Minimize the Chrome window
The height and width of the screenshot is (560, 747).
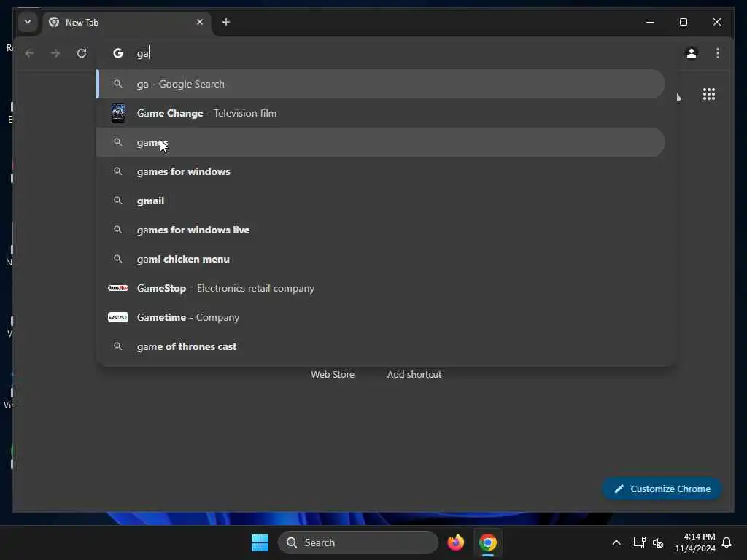coord(650,22)
